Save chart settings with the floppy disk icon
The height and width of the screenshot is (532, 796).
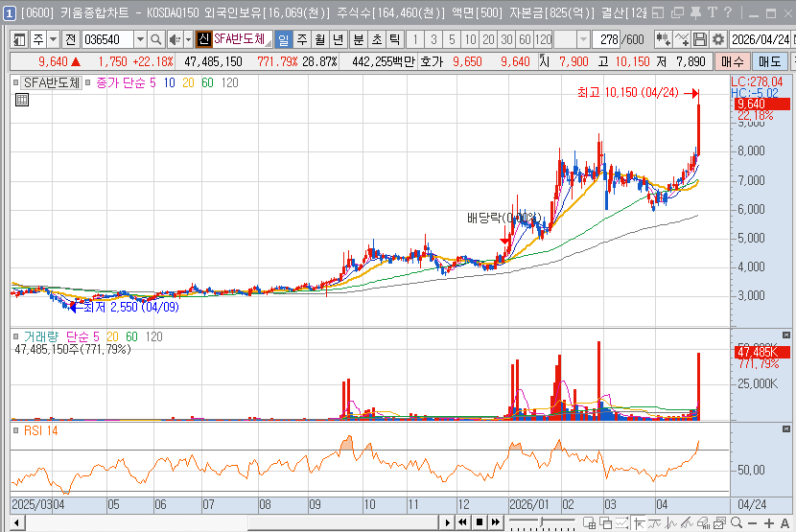tap(699, 39)
